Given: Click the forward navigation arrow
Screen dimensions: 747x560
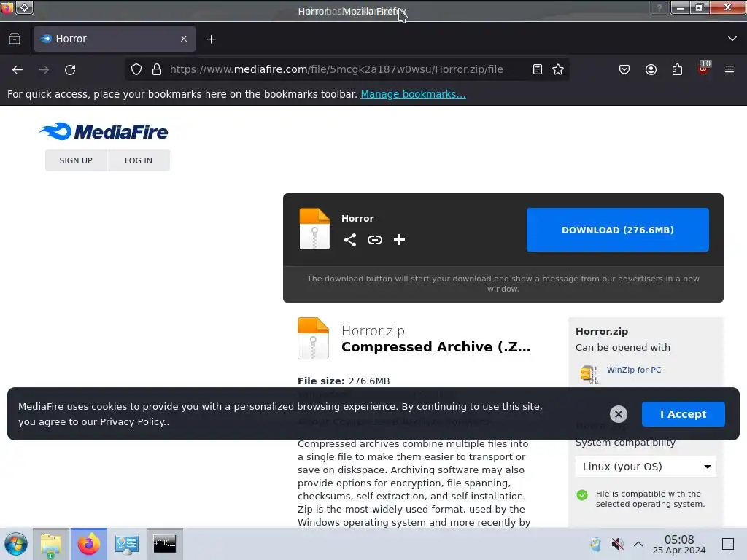Looking at the screenshot, I should pyautogui.click(x=44, y=69).
